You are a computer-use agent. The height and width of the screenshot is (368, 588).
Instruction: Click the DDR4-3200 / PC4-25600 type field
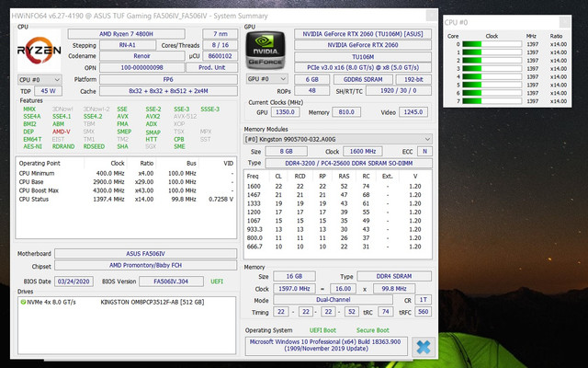click(349, 164)
